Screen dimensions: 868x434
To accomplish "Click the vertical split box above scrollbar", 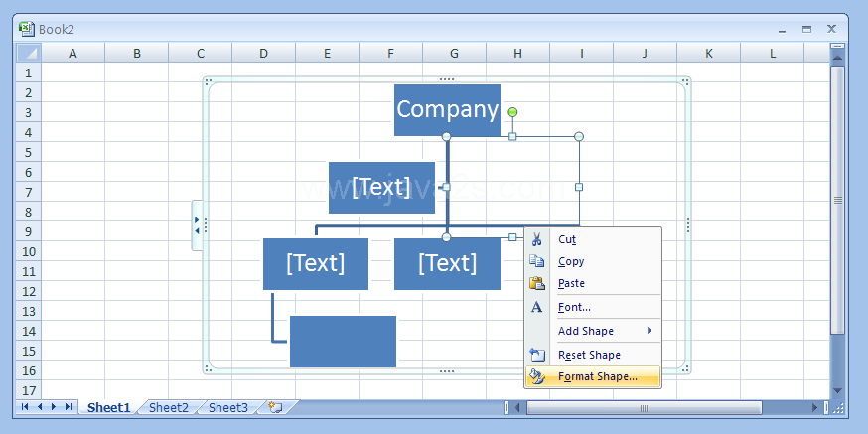I will pos(837,47).
